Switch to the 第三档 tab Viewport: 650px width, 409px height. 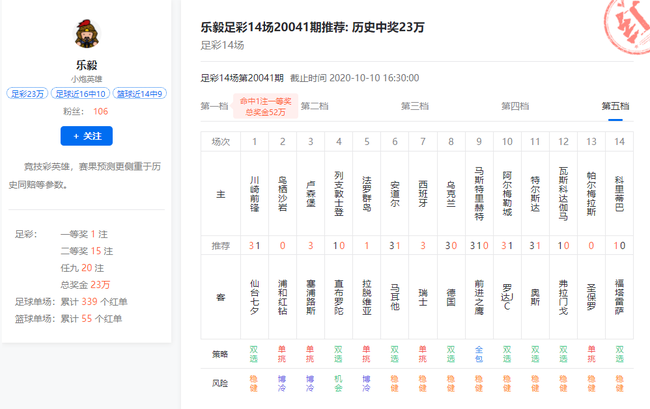(x=415, y=106)
